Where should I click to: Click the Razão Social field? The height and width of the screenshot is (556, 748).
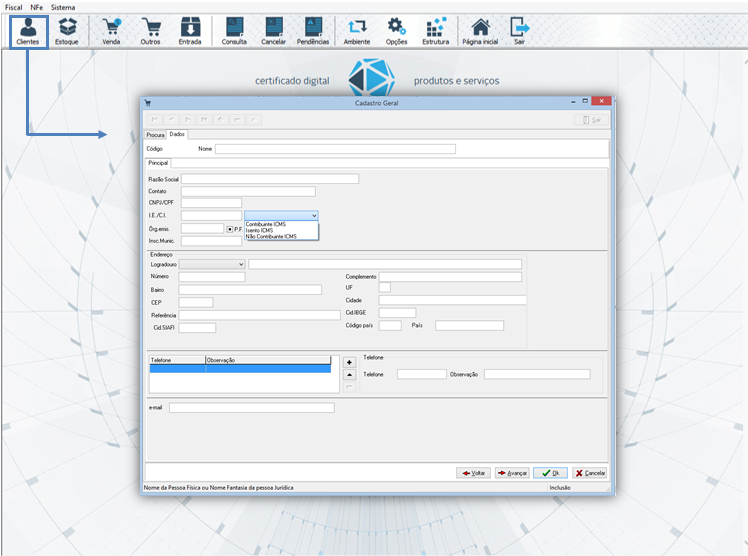(x=270, y=179)
